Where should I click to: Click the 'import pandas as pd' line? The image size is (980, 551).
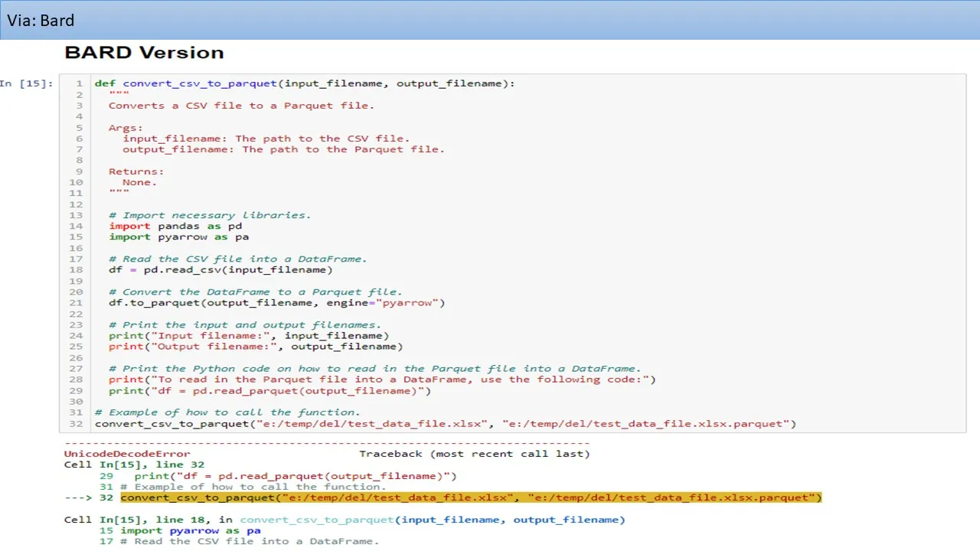175,226
